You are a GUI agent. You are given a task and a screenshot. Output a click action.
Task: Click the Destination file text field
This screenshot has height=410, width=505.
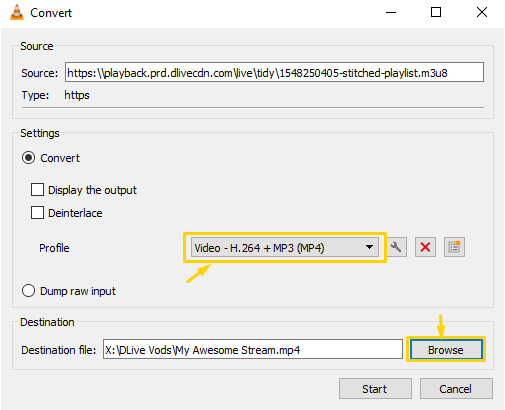click(253, 349)
